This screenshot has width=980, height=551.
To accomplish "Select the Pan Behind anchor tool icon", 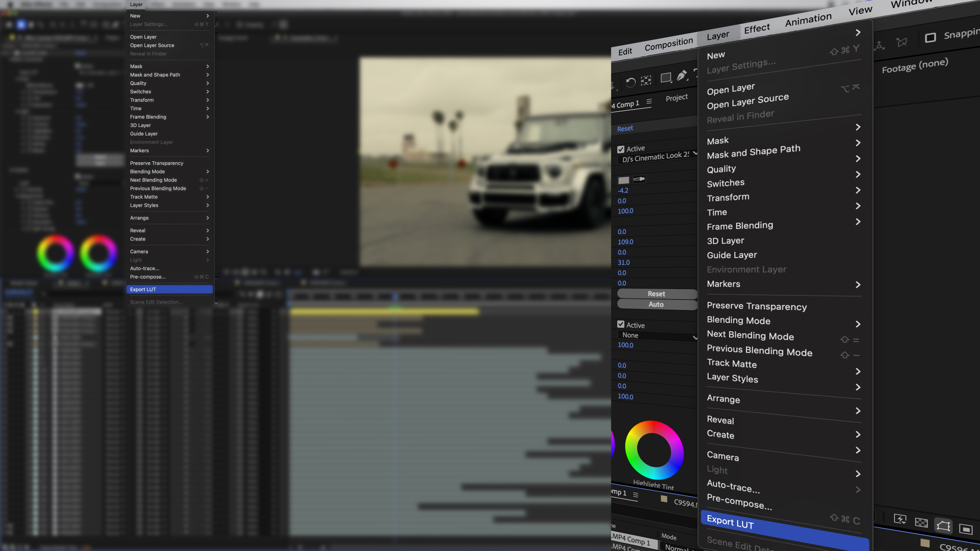I will pos(646,80).
